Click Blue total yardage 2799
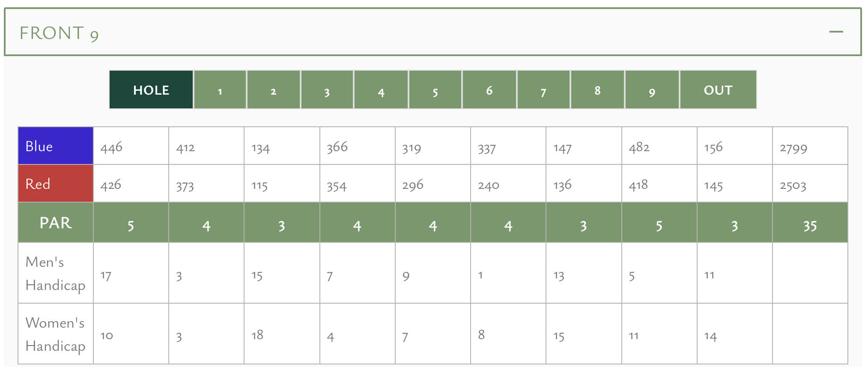This screenshot has height=367, width=868. click(x=810, y=146)
